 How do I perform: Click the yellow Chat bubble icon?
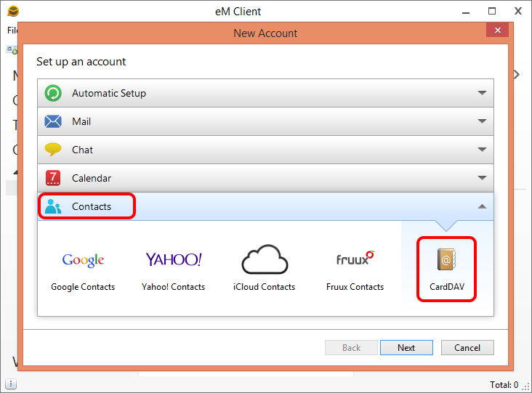point(53,150)
